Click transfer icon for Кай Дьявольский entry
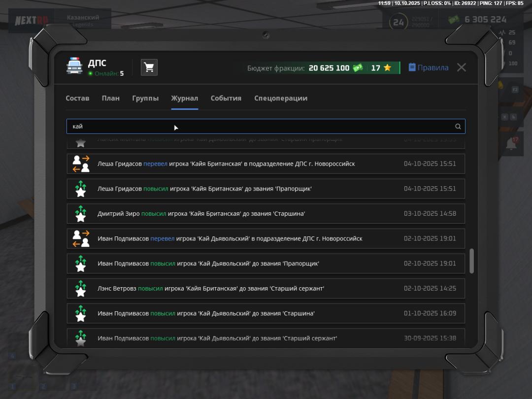532x399 pixels. coord(81,238)
